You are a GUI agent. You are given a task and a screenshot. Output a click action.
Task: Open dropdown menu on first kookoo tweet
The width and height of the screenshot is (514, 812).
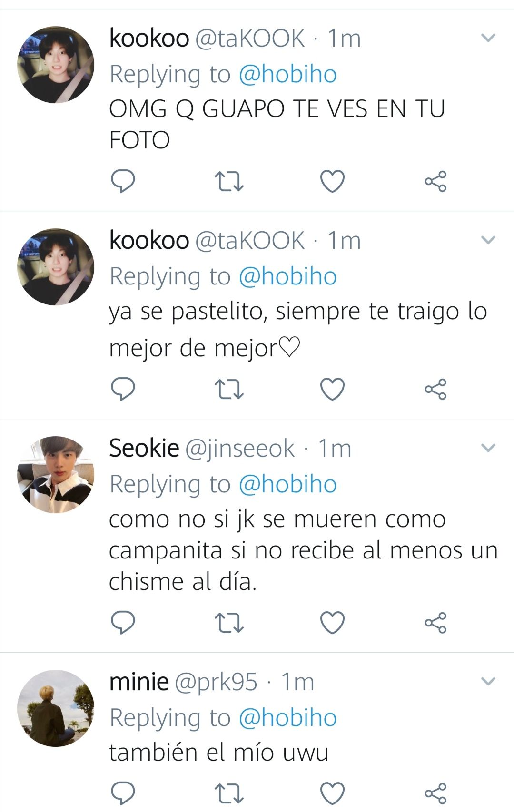click(x=489, y=38)
